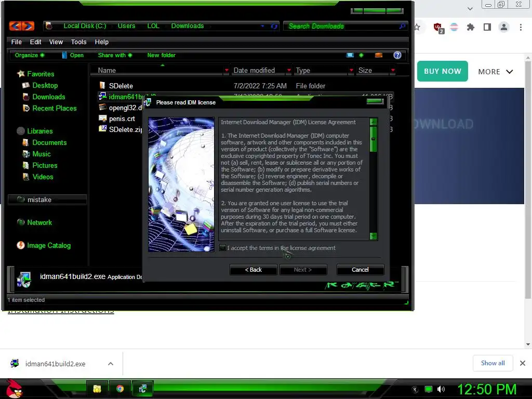
Task: Expand the Organize dropdown
Action: pos(30,55)
